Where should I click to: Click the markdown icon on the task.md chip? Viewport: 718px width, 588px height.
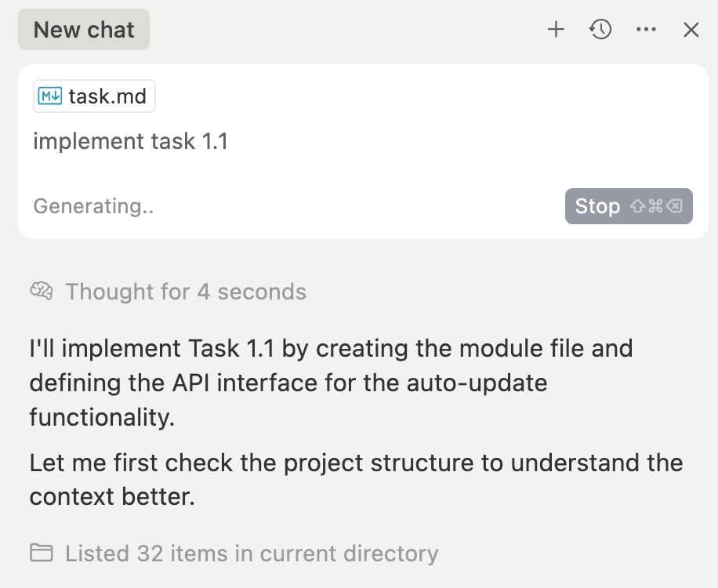[50, 96]
